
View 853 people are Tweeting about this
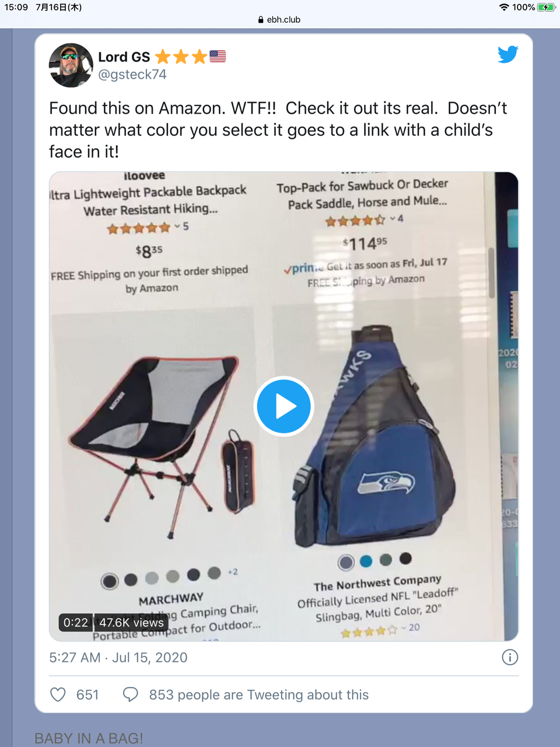coord(259,694)
